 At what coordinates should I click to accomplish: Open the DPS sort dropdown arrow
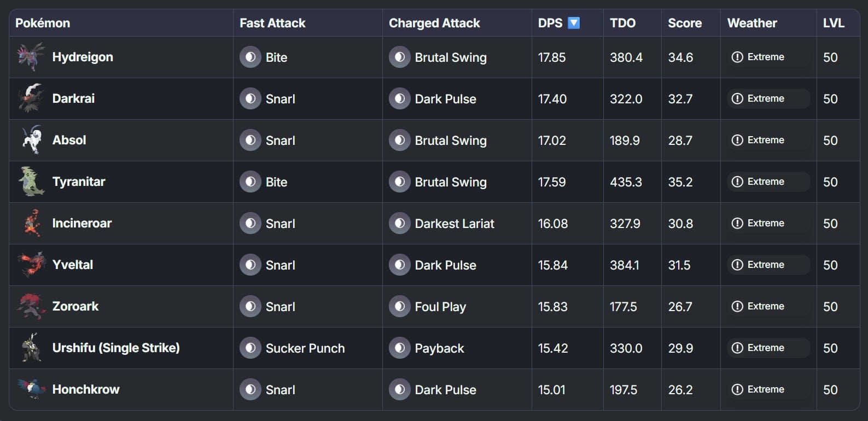pyautogui.click(x=574, y=22)
